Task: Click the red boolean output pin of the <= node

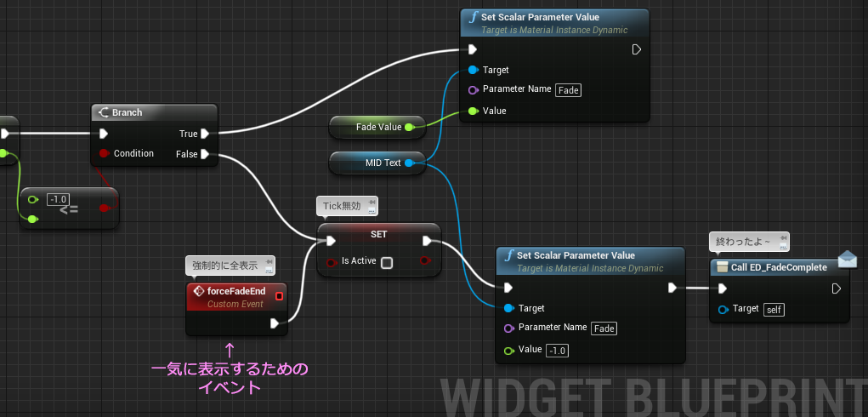Action: click(x=104, y=208)
